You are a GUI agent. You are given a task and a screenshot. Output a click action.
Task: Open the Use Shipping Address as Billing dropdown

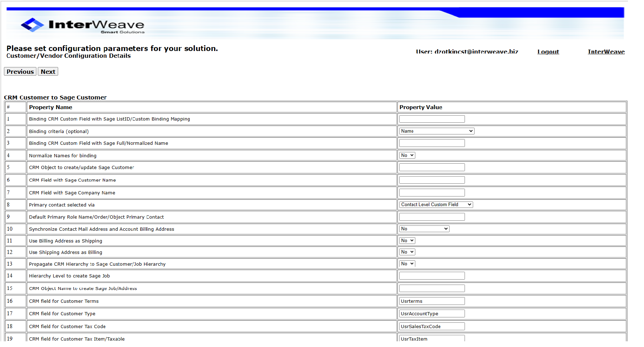click(x=407, y=252)
